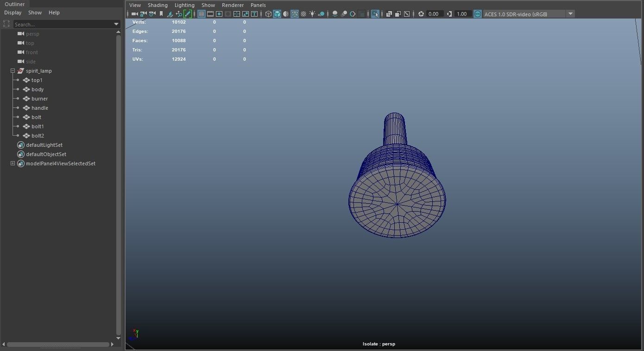The image size is (644, 351).
Task: Click the Outliner vertical scrollbar
Action: coord(119,185)
